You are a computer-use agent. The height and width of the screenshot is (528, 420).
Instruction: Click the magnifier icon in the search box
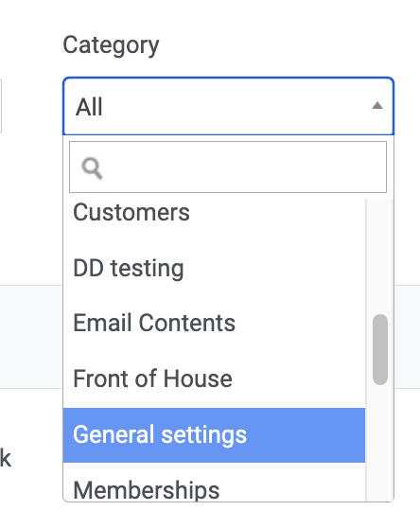pos(92,167)
